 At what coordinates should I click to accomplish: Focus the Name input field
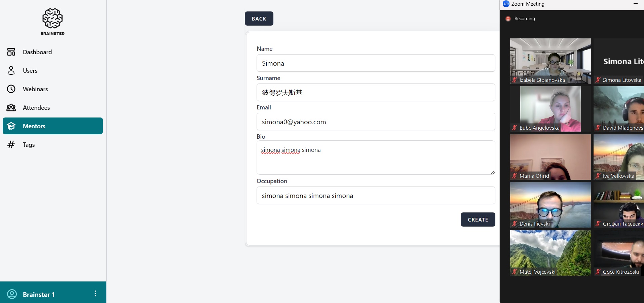[x=376, y=63]
